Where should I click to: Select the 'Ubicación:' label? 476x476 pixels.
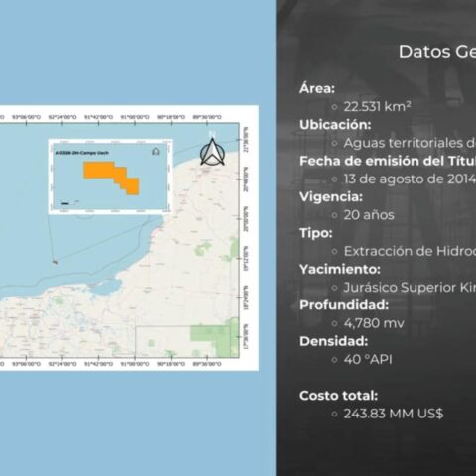[335, 125]
